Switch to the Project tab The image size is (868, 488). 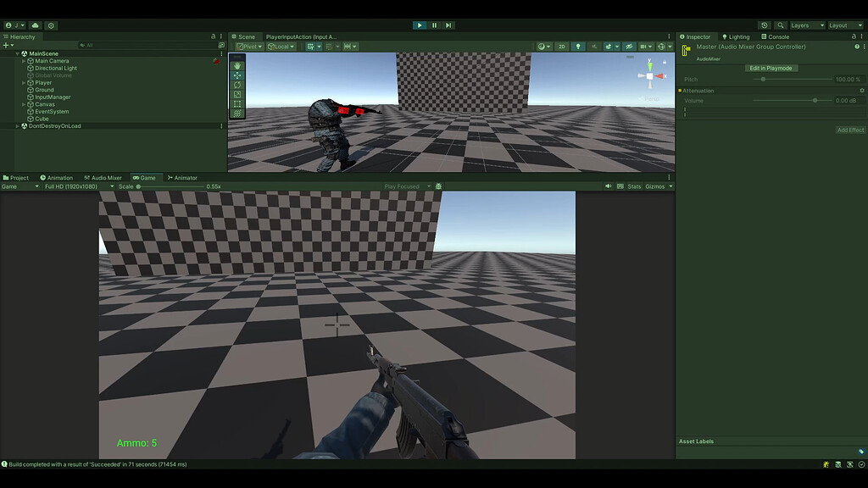point(16,178)
